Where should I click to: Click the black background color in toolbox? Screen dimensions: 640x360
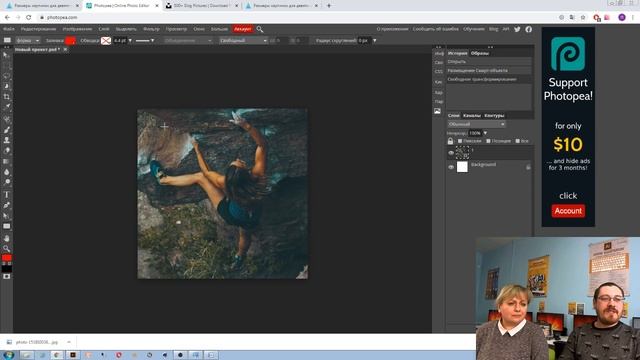tap(7, 269)
